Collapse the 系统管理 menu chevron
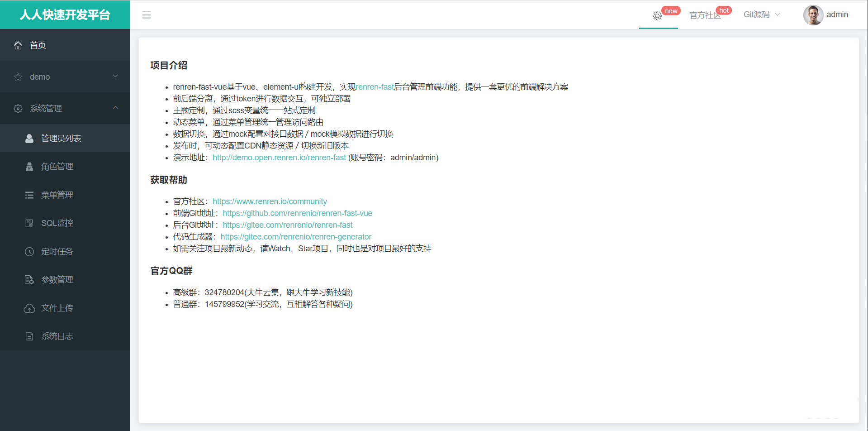 click(115, 108)
